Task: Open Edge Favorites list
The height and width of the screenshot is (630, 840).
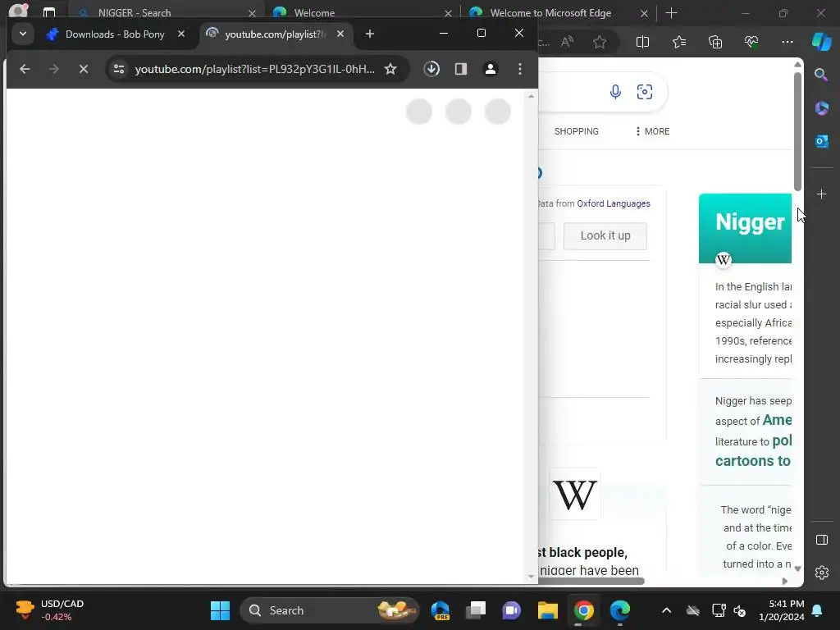Action: point(678,42)
